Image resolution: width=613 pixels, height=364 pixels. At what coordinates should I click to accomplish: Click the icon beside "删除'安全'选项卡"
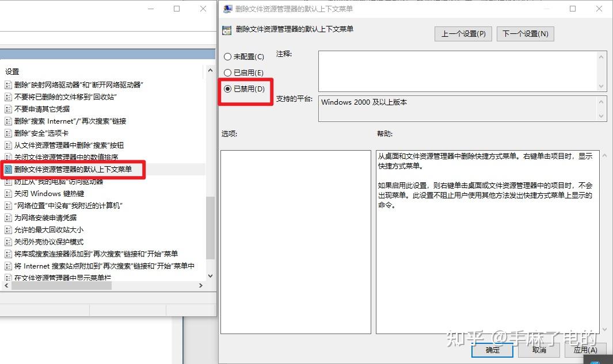[9, 133]
